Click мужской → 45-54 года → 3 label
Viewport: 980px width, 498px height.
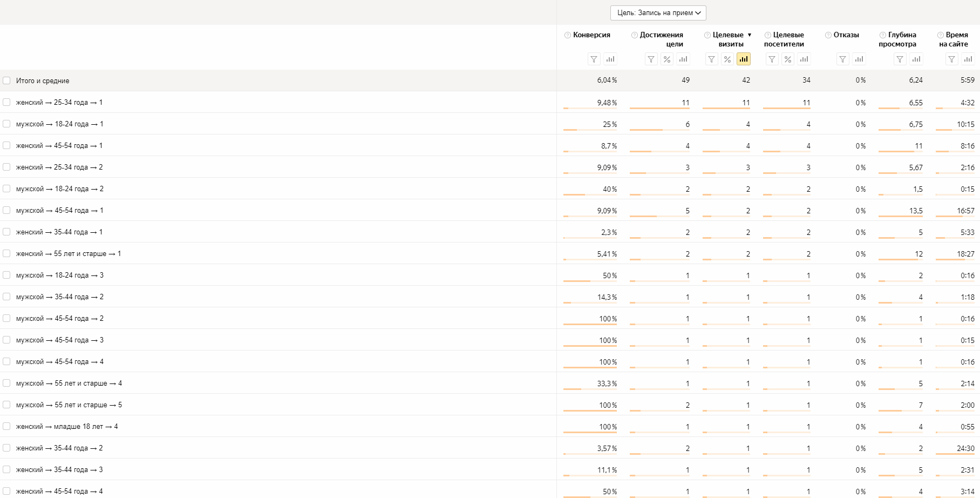(60, 340)
